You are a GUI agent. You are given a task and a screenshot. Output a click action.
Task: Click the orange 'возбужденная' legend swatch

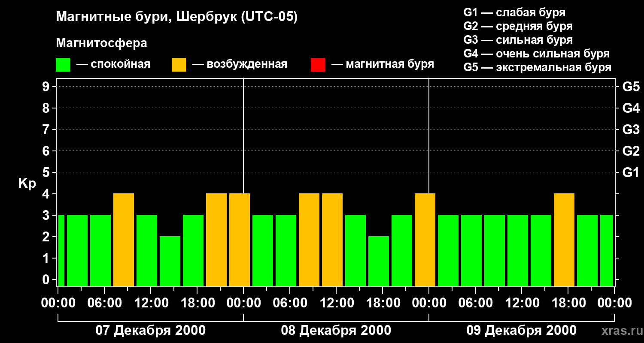(x=179, y=65)
